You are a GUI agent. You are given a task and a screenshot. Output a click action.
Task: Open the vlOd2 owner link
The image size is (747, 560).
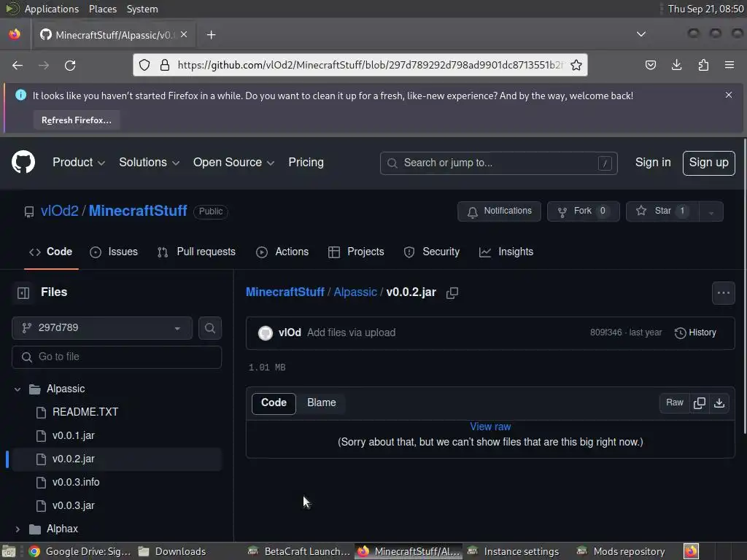pos(60,211)
